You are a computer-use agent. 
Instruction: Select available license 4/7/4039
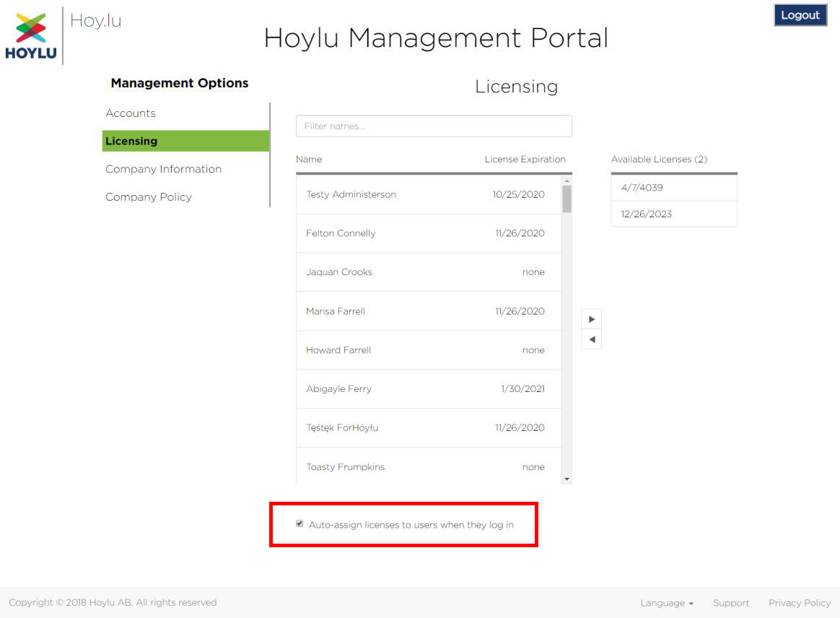[x=674, y=188]
